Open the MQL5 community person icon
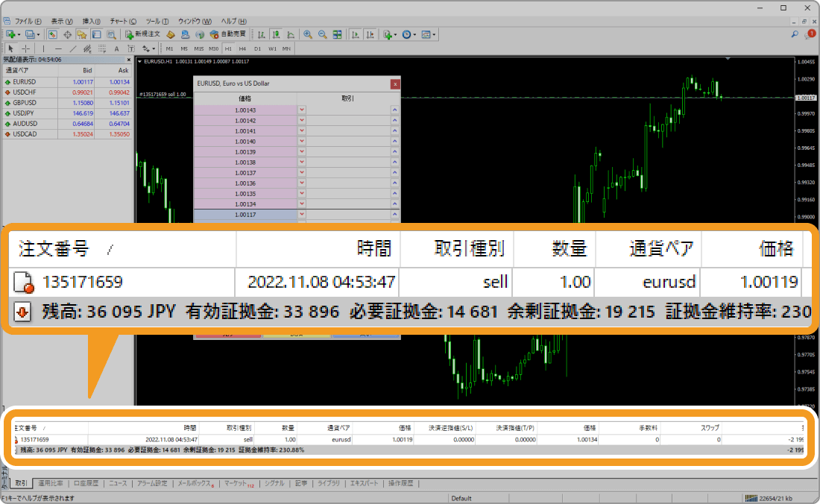Image resolution: width=820 pixels, height=504 pixels. [x=185, y=34]
